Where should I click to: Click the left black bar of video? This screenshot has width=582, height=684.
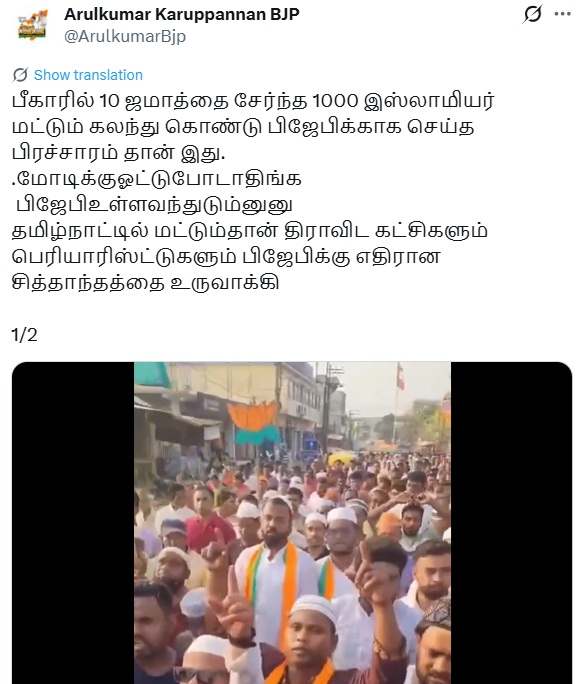tap(73, 523)
